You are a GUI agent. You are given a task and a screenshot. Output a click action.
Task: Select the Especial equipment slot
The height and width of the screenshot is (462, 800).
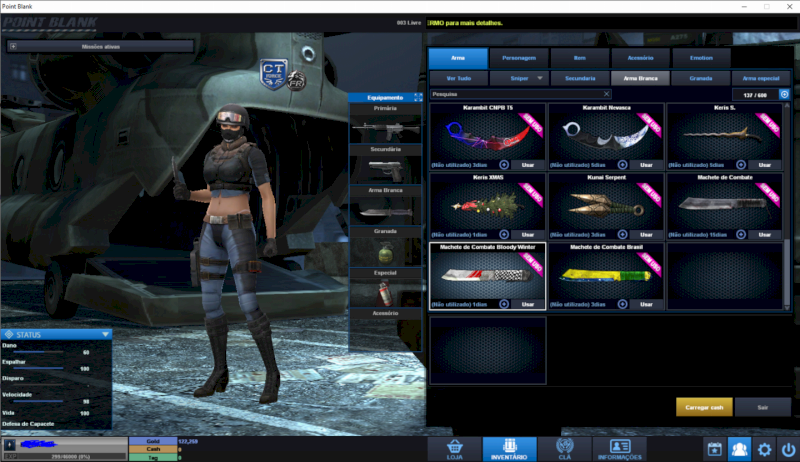pos(385,292)
